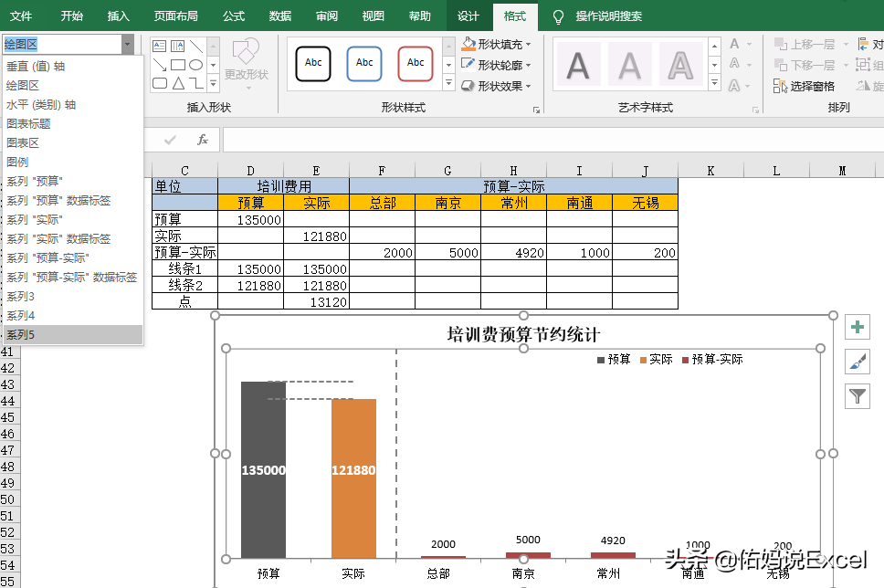Choose 系列 "预算-实际" in list

point(73,257)
